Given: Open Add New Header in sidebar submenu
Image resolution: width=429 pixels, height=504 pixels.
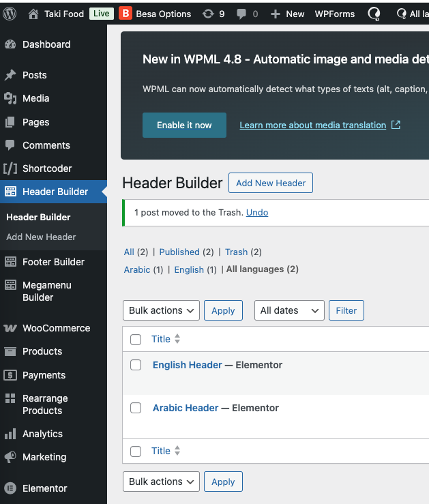Looking at the screenshot, I should coord(41,237).
